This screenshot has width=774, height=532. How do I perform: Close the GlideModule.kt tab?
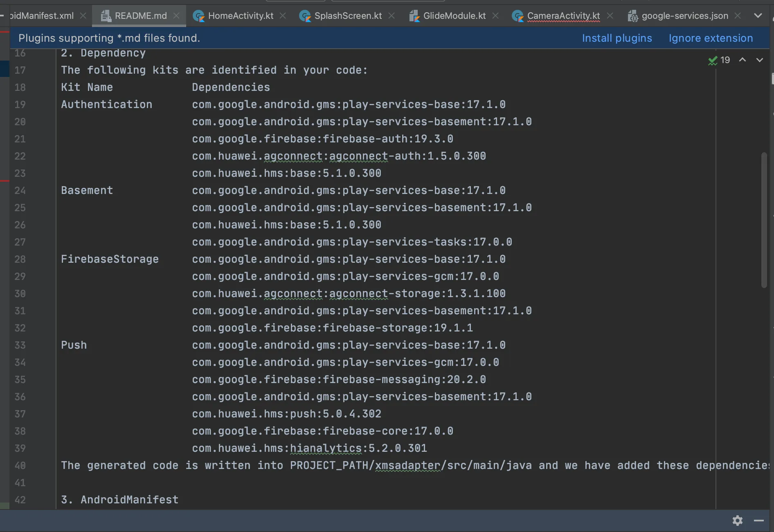495,16
